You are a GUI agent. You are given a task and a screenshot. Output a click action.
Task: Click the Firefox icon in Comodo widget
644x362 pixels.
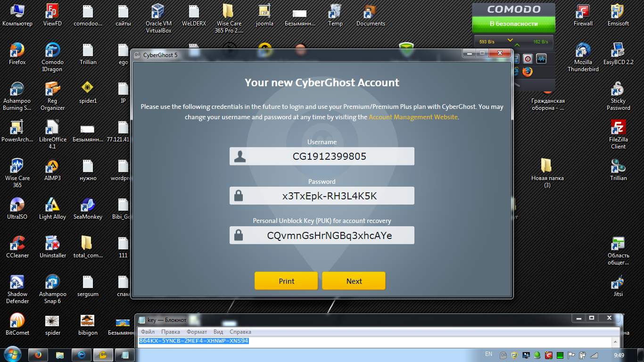[527, 72]
